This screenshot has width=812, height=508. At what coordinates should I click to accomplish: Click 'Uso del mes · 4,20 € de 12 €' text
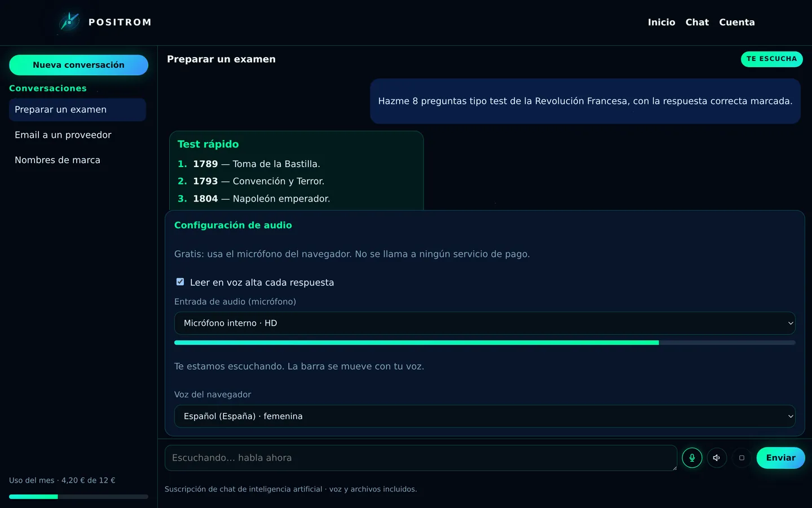pos(62,480)
